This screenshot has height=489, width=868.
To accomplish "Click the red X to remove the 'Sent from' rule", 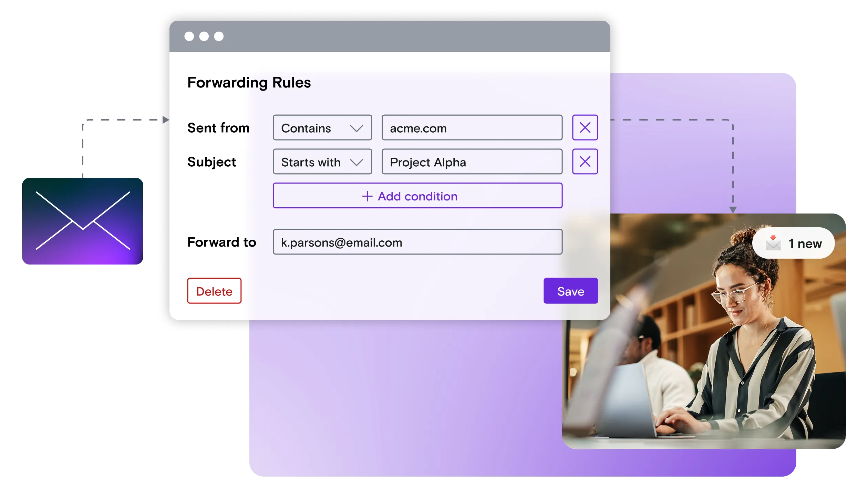I will pos(585,128).
